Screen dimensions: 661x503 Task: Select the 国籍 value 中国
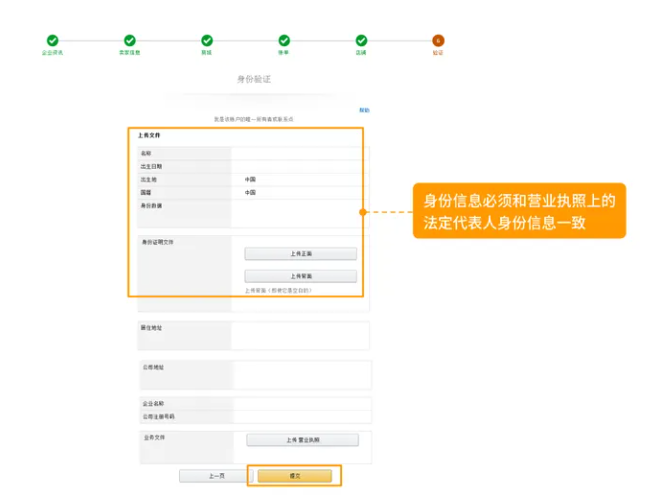251,192
